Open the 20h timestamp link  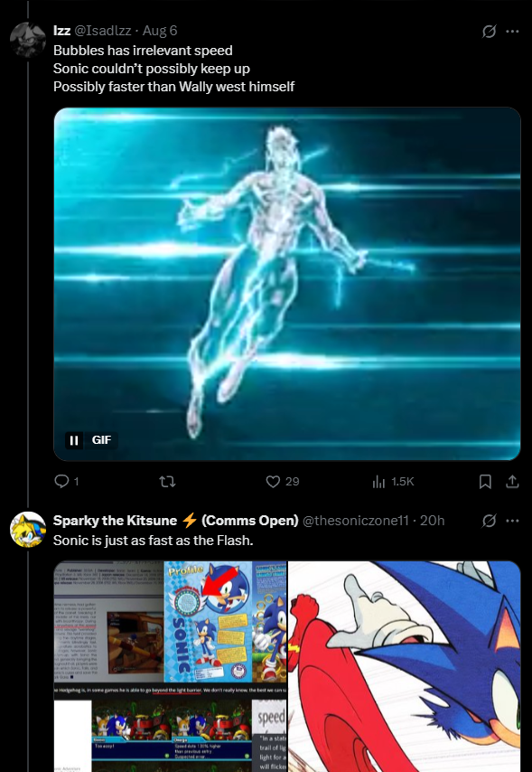click(432, 521)
